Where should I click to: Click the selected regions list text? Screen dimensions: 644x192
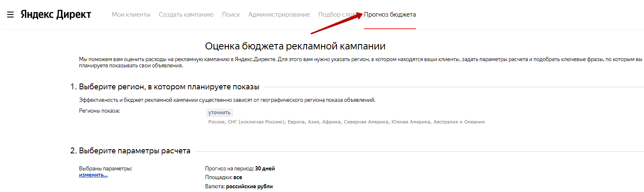coord(346,122)
